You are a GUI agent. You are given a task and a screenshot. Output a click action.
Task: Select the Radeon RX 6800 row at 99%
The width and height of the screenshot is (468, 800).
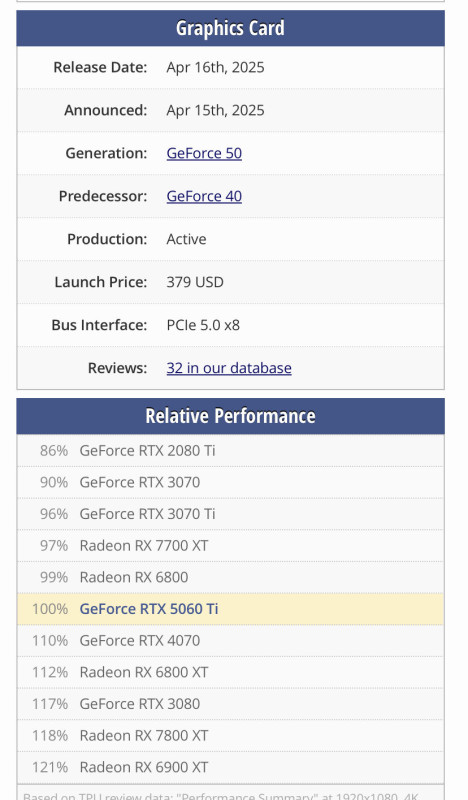[231, 577]
